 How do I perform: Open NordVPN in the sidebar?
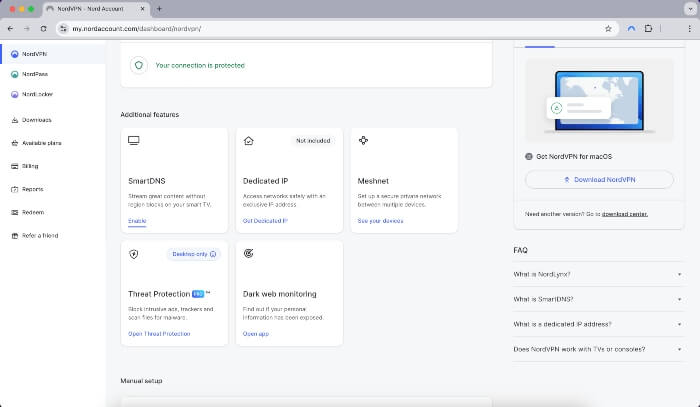pyautogui.click(x=53, y=54)
